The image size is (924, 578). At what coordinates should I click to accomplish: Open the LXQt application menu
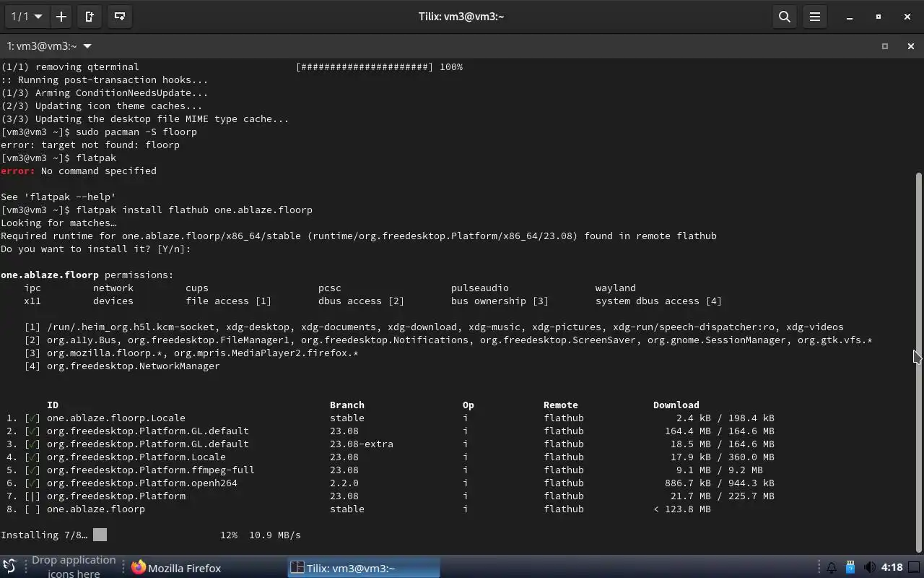tap(9, 566)
